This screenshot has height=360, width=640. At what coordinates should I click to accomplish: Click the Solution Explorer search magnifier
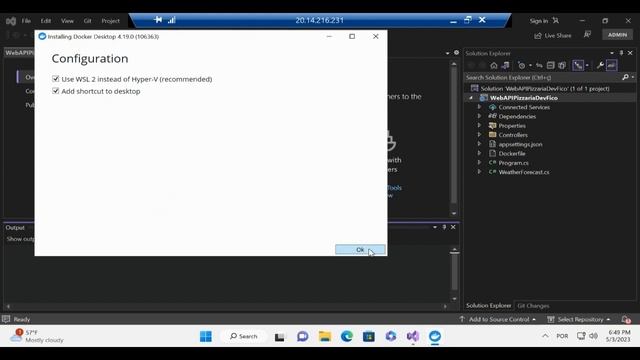click(625, 77)
